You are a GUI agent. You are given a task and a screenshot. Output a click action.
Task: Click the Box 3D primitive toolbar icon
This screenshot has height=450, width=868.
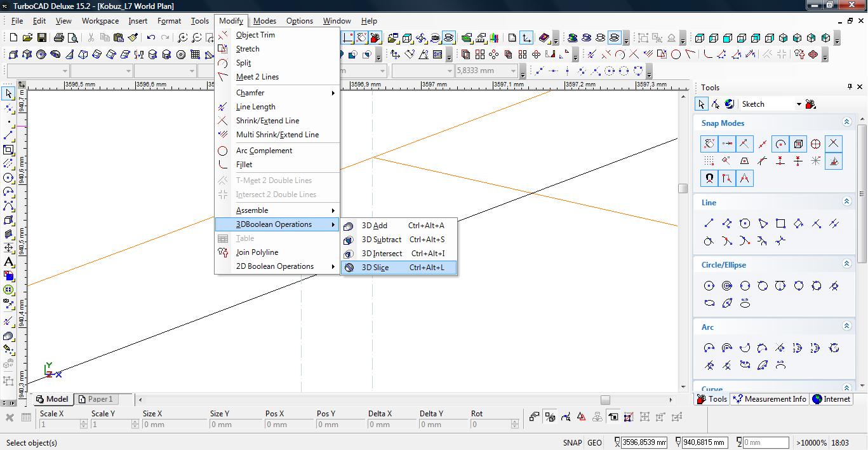coord(14,55)
